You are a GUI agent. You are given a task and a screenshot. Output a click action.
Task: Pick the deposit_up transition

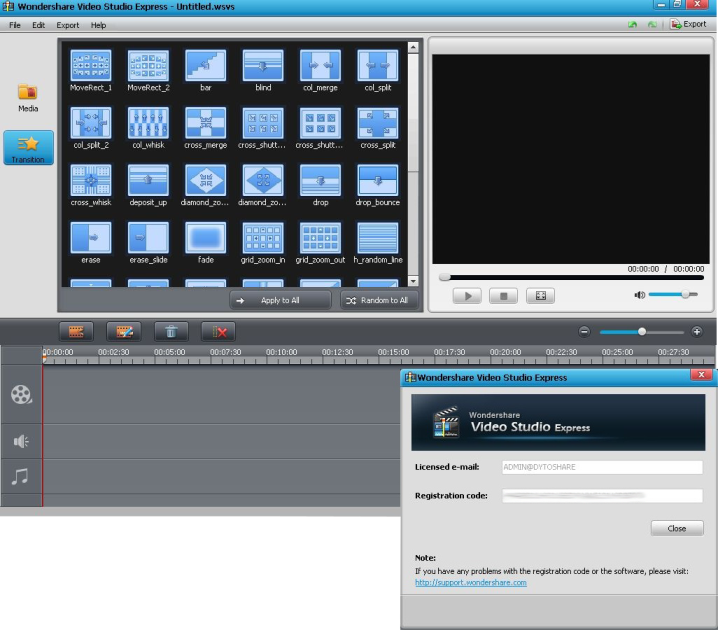(x=148, y=180)
